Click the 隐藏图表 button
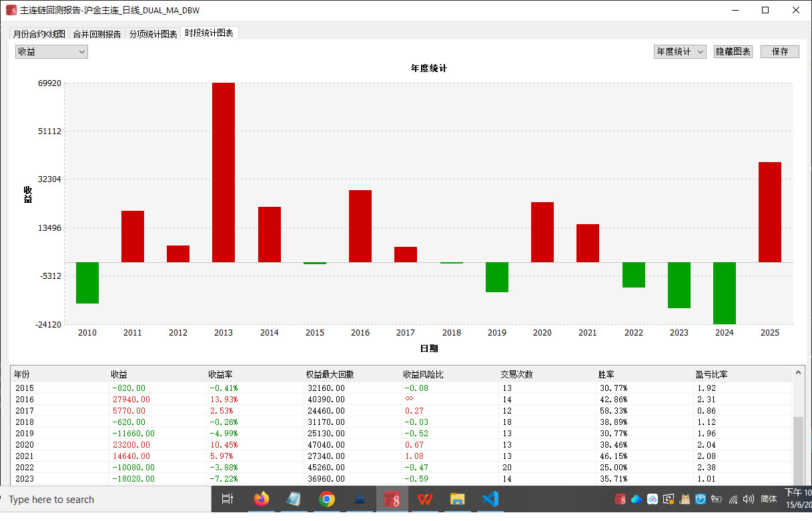812x521 pixels. coord(733,51)
